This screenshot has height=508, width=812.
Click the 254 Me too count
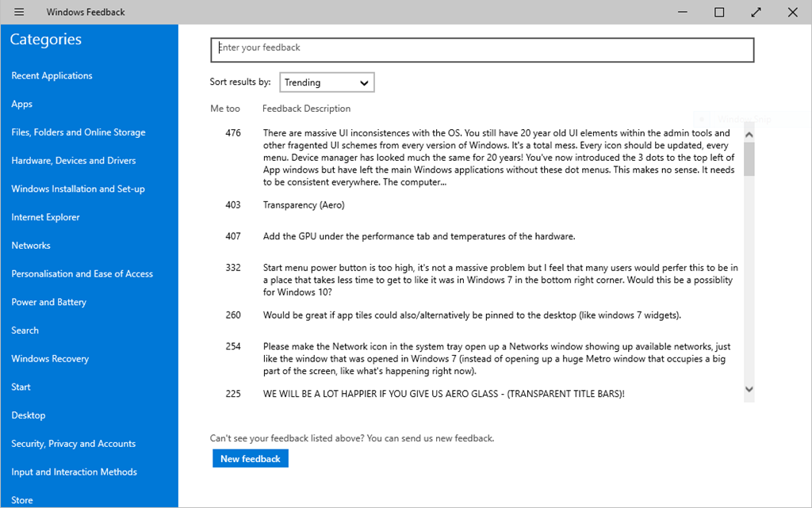[233, 346]
